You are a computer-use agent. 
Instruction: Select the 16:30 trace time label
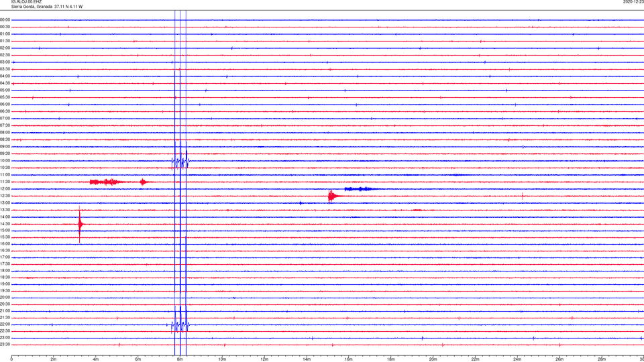click(x=5, y=250)
